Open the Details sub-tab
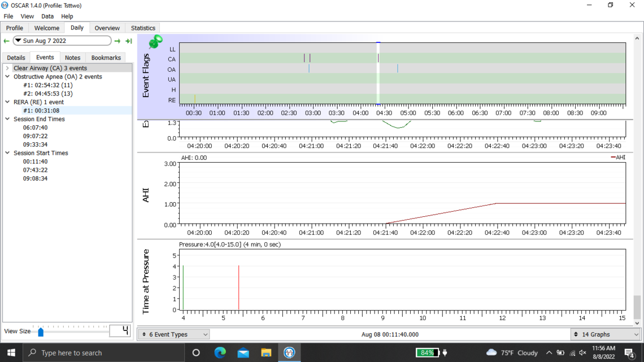 point(16,58)
